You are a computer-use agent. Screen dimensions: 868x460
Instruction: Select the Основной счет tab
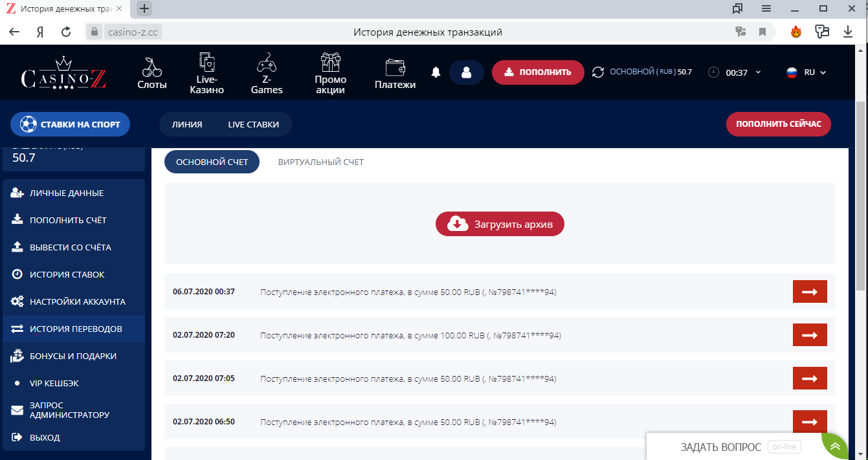coord(212,162)
